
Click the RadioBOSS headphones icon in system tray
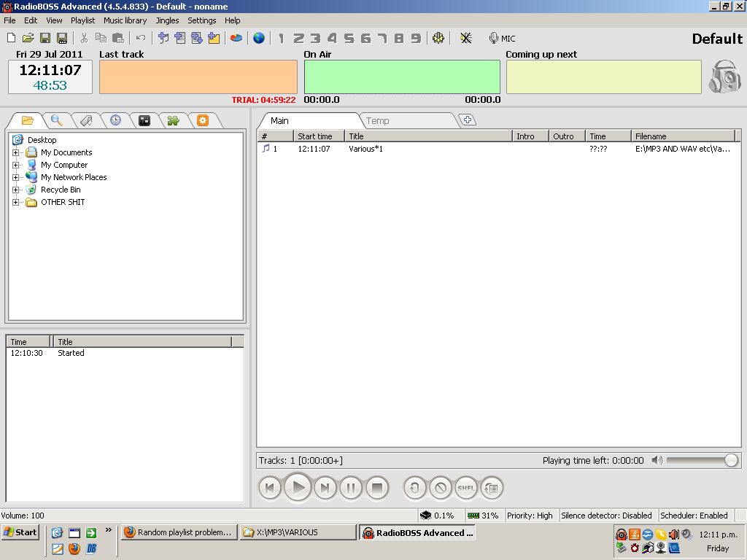point(622,534)
